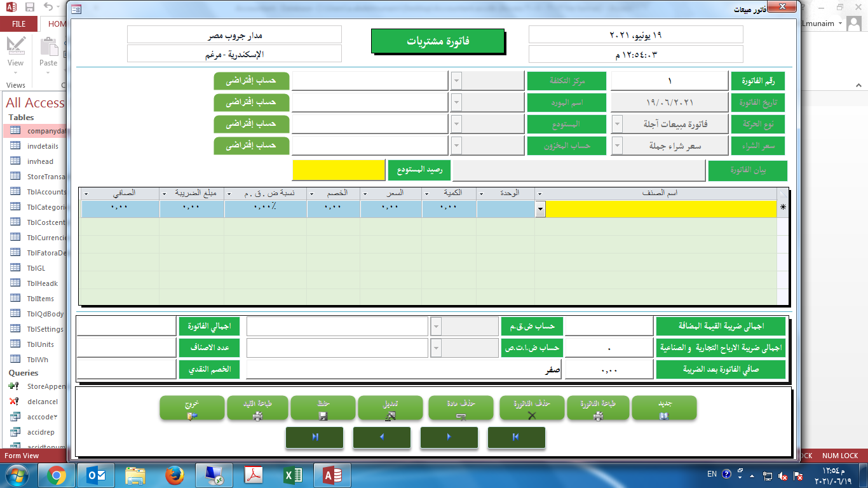Open Firefox from the taskbar
Viewport: 868px width, 488px height.
coord(175,475)
